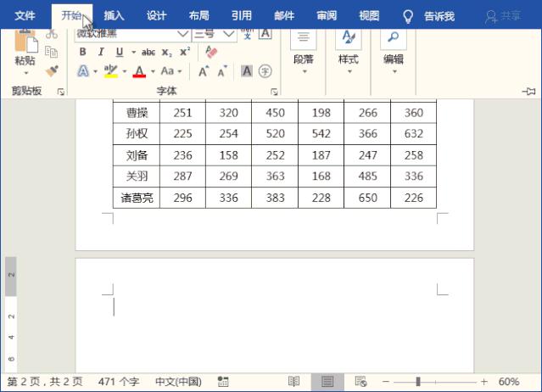Open text effects dropdown arrow
This screenshot has width=542, height=392.
(x=95, y=71)
